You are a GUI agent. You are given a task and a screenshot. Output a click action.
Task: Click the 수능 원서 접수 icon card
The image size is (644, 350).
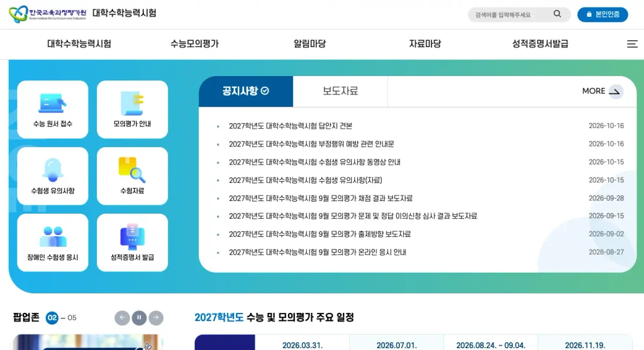tap(53, 109)
